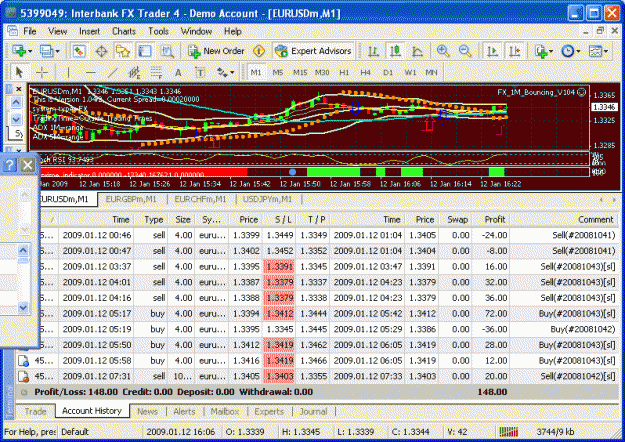Viewport: 625px width, 442px height.
Task: Expand the New Chart dropdown arrow
Action: [30, 51]
